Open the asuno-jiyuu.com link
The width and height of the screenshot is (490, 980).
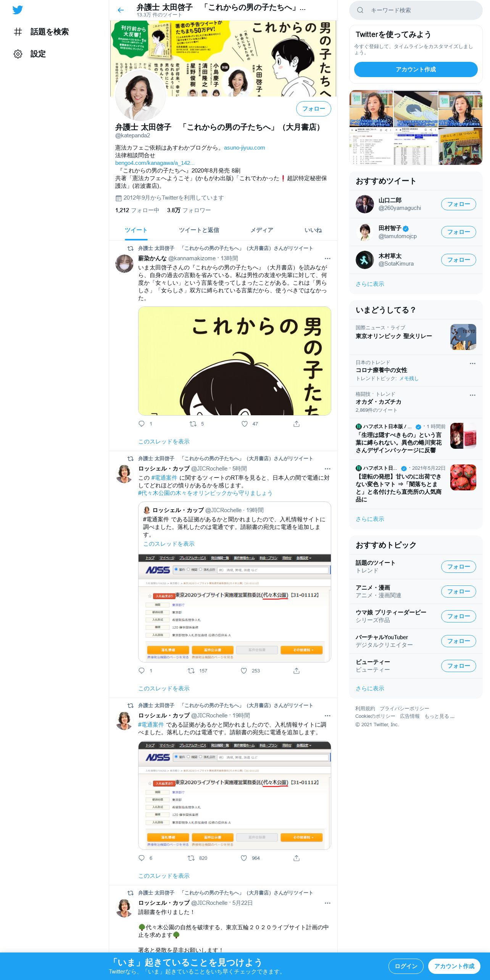tap(244, 148)
